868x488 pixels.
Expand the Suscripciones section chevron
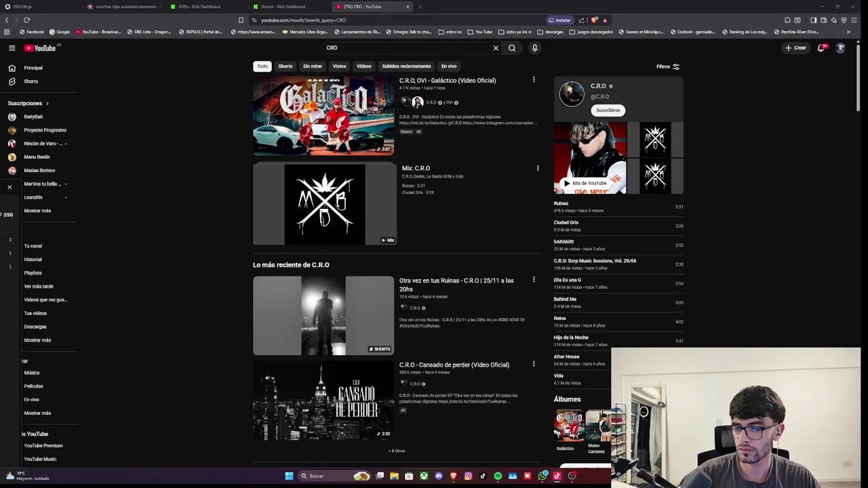point(47,104)
